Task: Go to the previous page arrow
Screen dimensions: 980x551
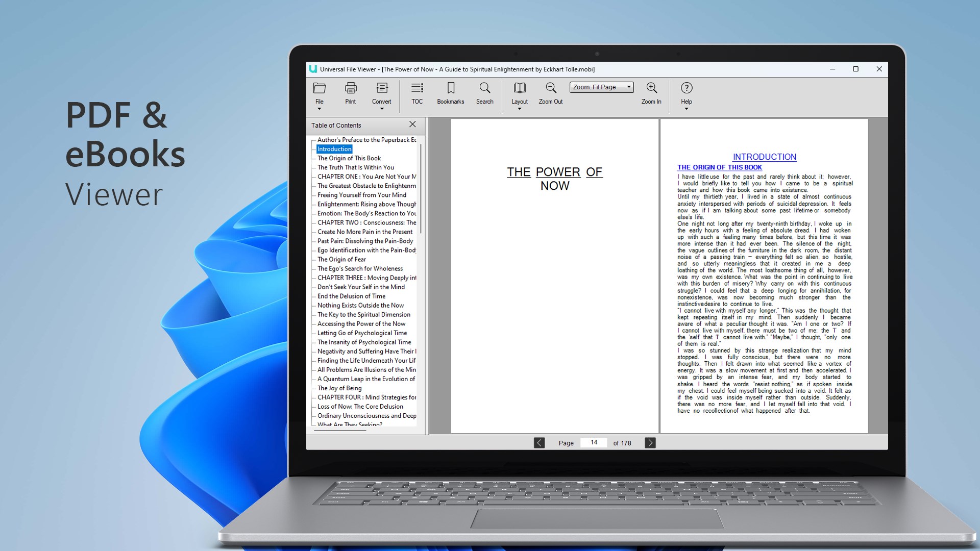Action: click(540, 443)
